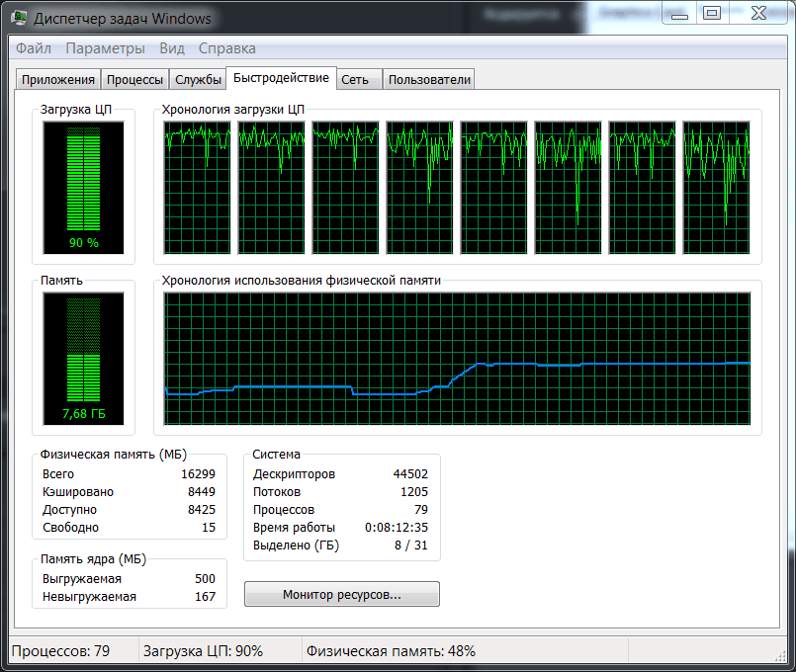This screenshot has height=672, width=796.
Task: Click the Физическая память (МБ) group label
Action: (113, 455)
